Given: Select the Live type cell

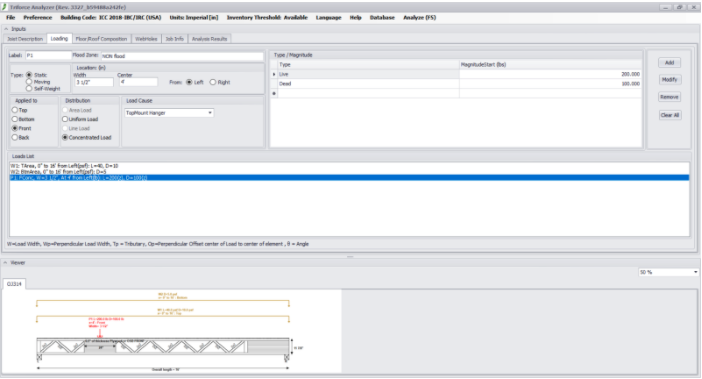Looking at the screenshot, I should coord(368,74).
